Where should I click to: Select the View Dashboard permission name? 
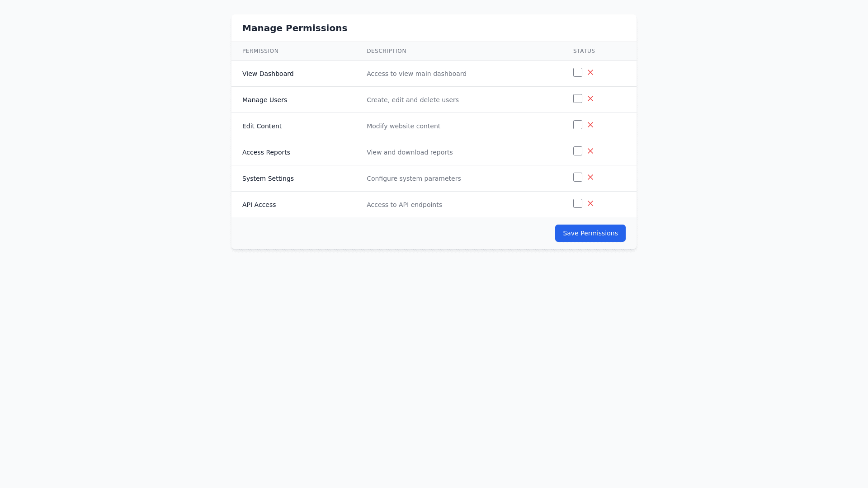click(268, 74)
